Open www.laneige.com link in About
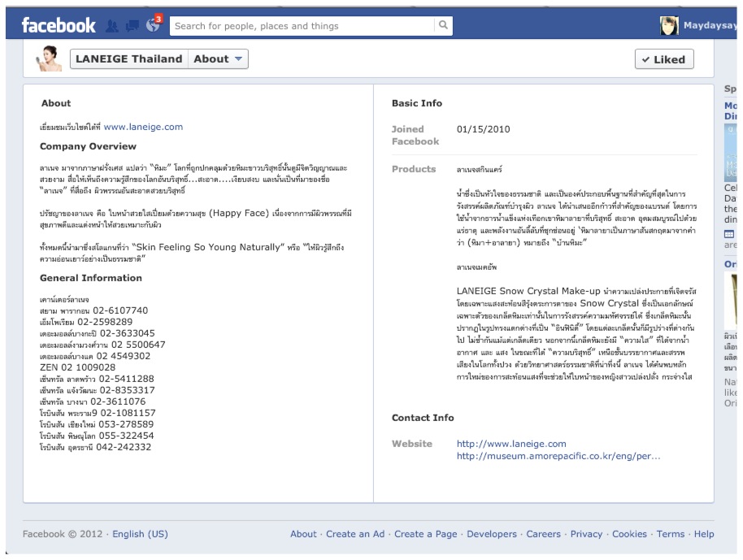743x560 pixels. click(x=143, y=127)
